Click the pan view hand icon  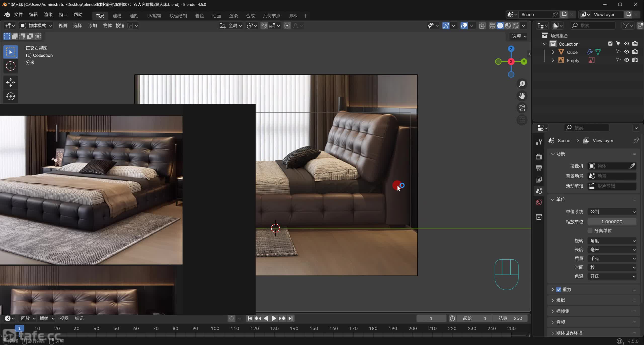click(x=522, y=96)
